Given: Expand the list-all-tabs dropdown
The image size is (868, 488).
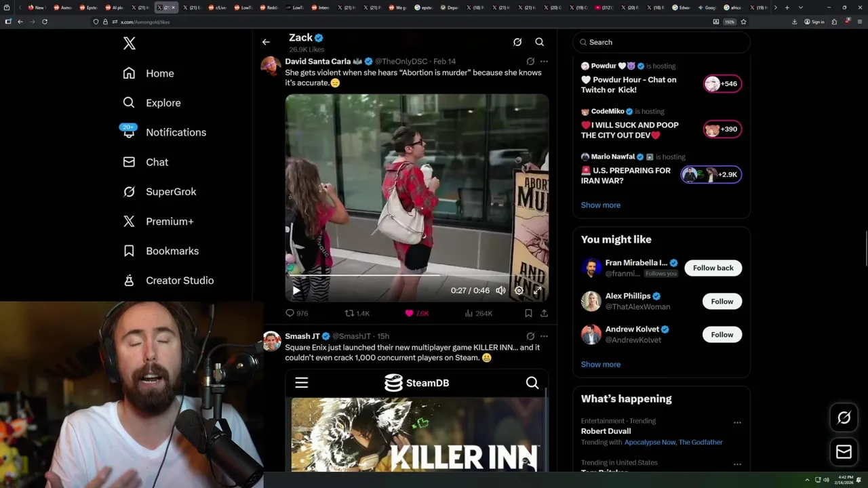Looking at the screenshot, I should [x=801, y=7].
